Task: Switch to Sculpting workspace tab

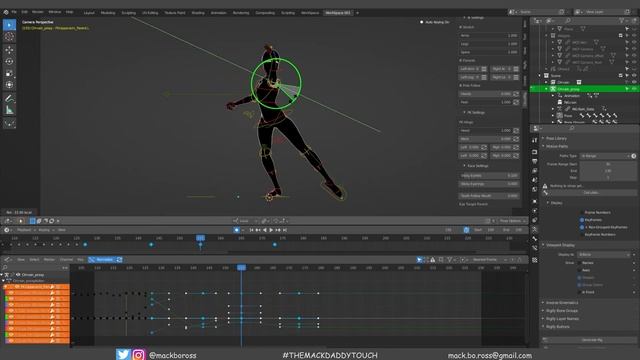Action: point(129,13)
